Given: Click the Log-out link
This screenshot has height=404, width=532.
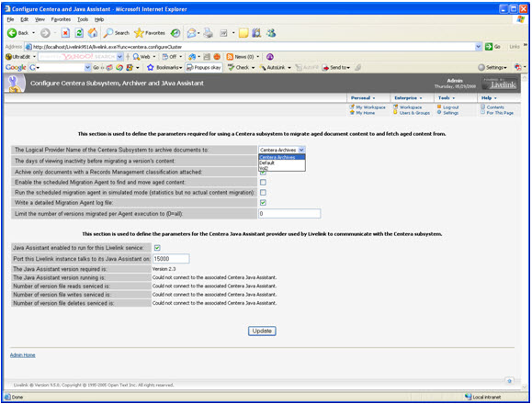Looking at the screenshot, I should (450, 107).
